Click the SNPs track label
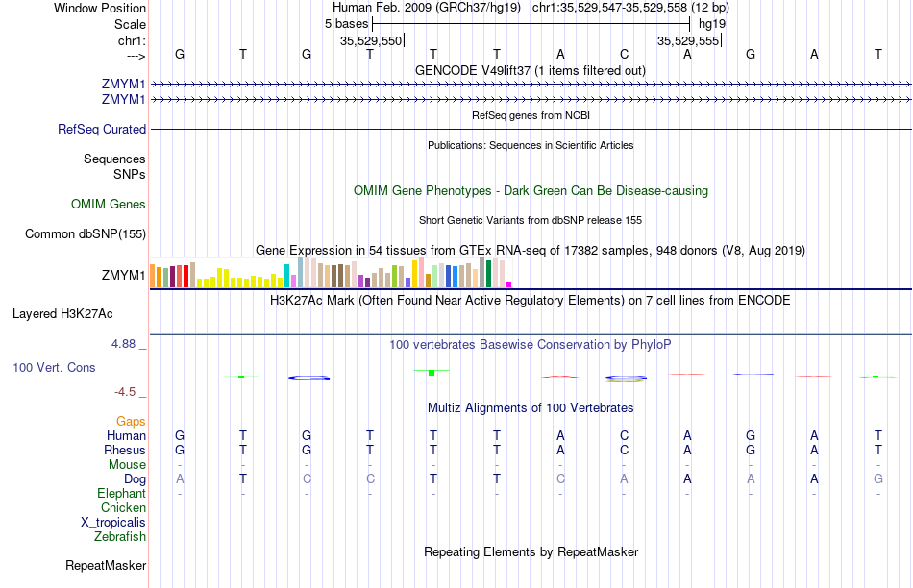This screenshot has width=913, height=588. (x=130, y=174)
